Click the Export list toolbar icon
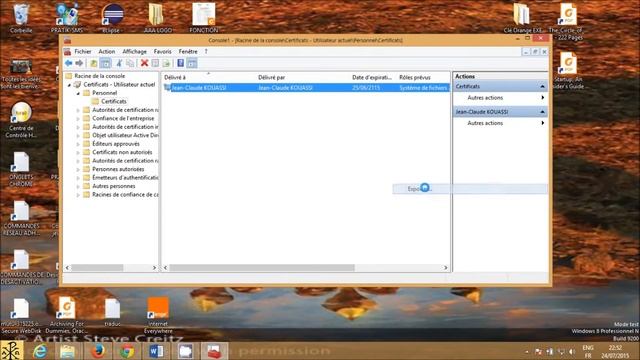 [x=166, y=63]
